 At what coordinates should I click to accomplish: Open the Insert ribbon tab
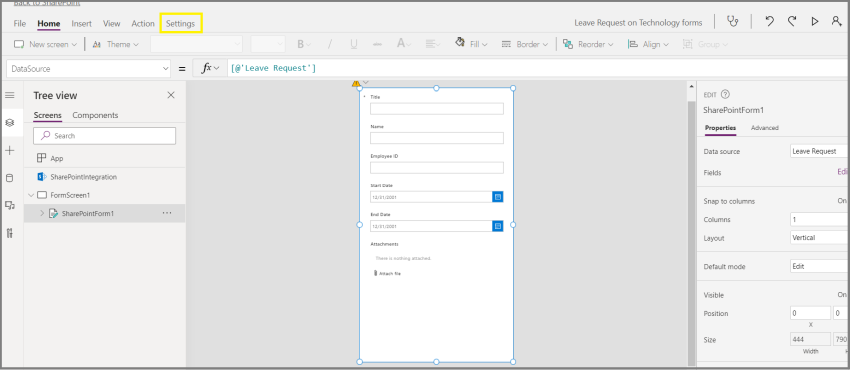click(81, 23)
